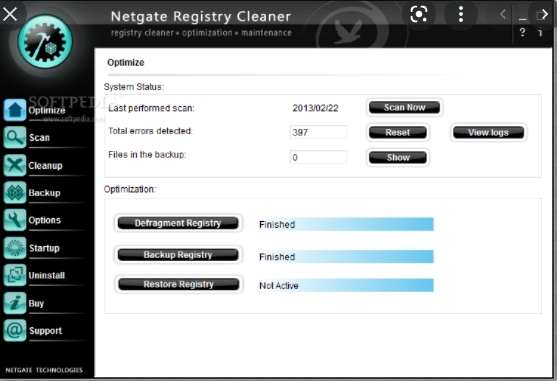Click the Uninstall squares icon
The height and width of the screenshot is (381, 557).
[15, 275]
